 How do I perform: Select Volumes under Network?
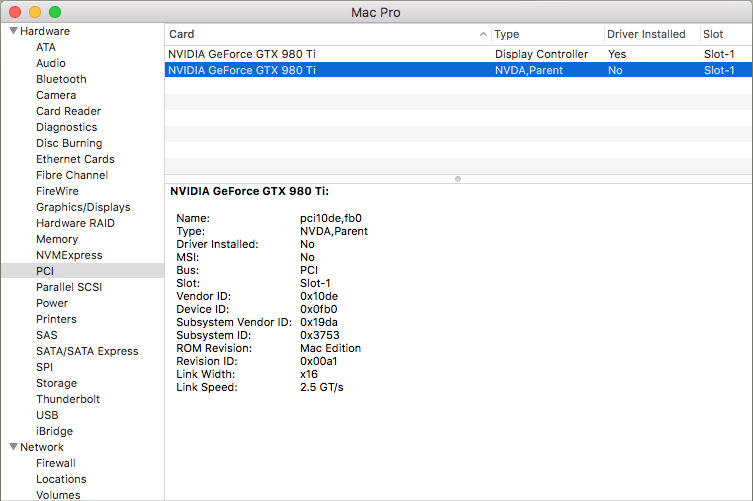[x=58, y=495]
